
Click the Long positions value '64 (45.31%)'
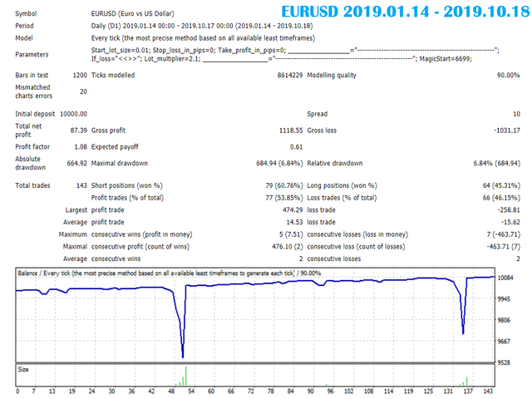coord(501,185)
